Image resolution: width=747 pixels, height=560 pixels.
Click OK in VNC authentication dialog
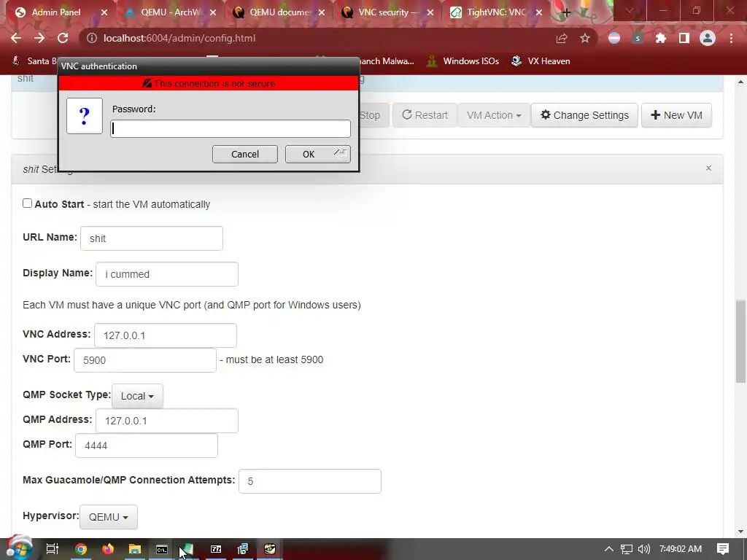coord(318,155)
